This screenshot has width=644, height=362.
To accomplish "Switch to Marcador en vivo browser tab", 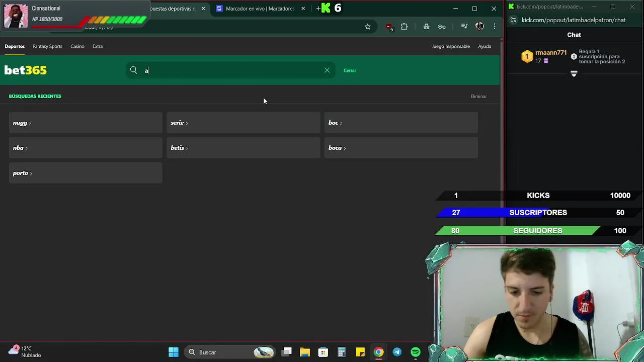I will click(x=261, y=9).
